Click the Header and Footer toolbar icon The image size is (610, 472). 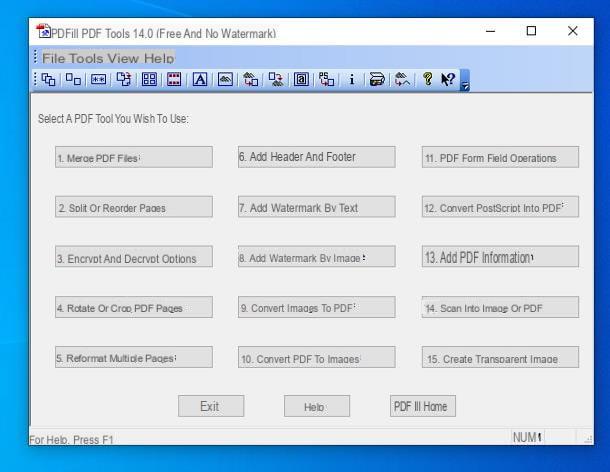click(x=174, y=79)
